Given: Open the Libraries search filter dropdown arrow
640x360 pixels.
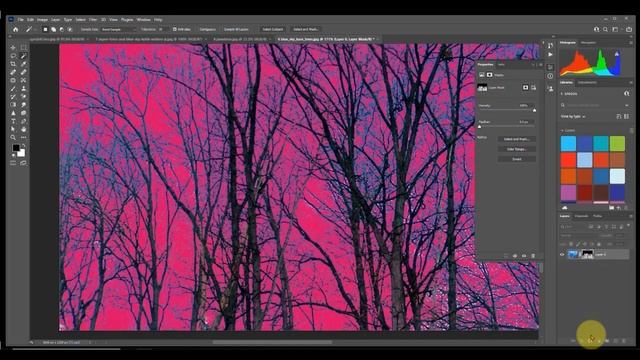Looking at the screenshot, I should [x=627, y=105].
